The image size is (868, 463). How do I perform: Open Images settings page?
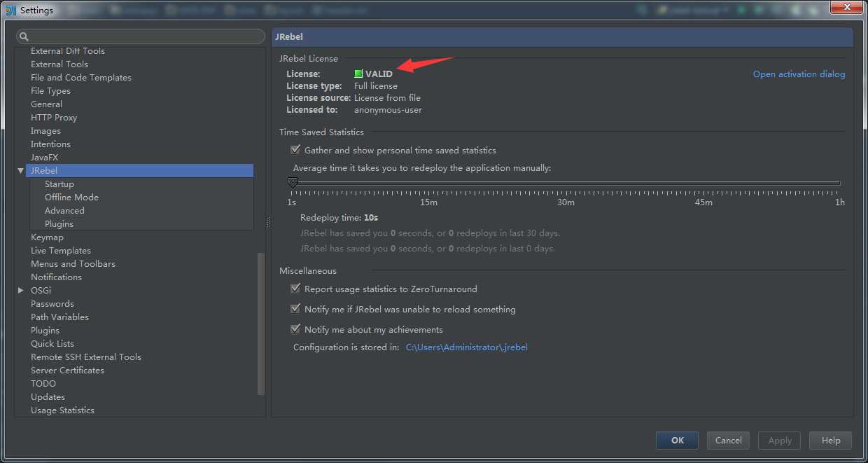point(45,130)
